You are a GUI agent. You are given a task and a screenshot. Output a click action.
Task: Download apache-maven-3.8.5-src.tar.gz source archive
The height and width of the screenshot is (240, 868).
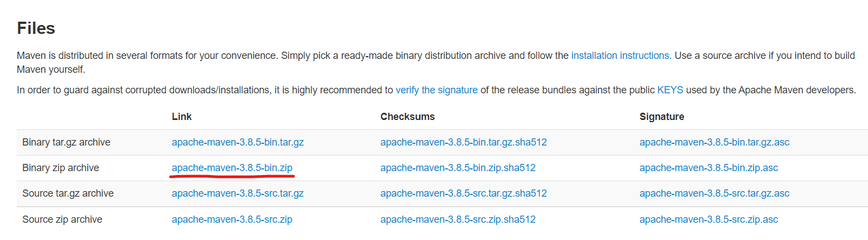[238, 193]
